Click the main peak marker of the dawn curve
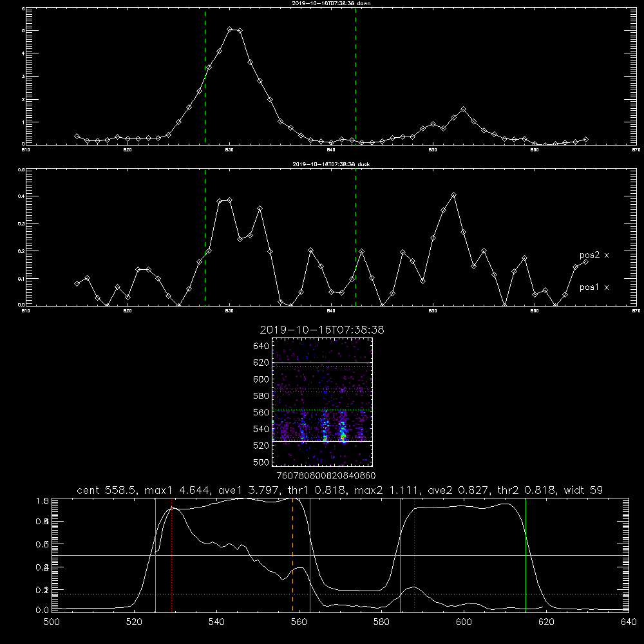Image resolution: width=644 pixels, height=644 pixels. [230, 29]
